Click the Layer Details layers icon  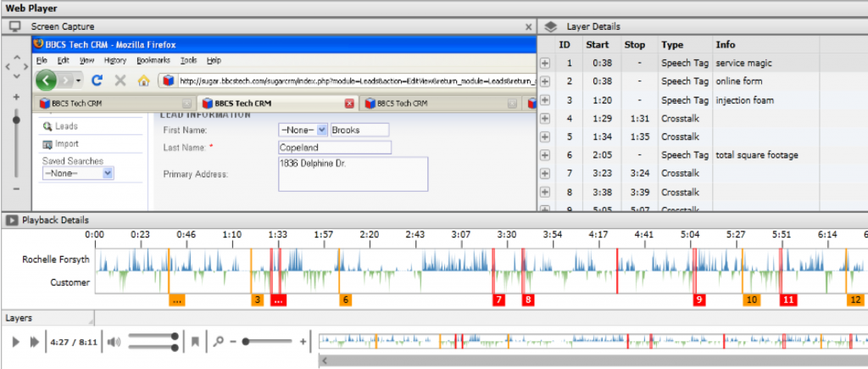(x=549, y=26)
